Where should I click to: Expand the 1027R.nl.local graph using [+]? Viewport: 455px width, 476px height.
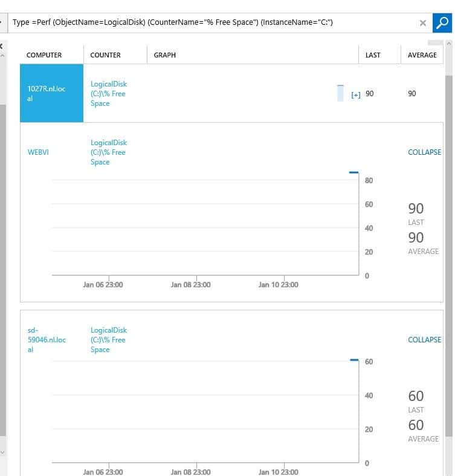coord(356,95)
